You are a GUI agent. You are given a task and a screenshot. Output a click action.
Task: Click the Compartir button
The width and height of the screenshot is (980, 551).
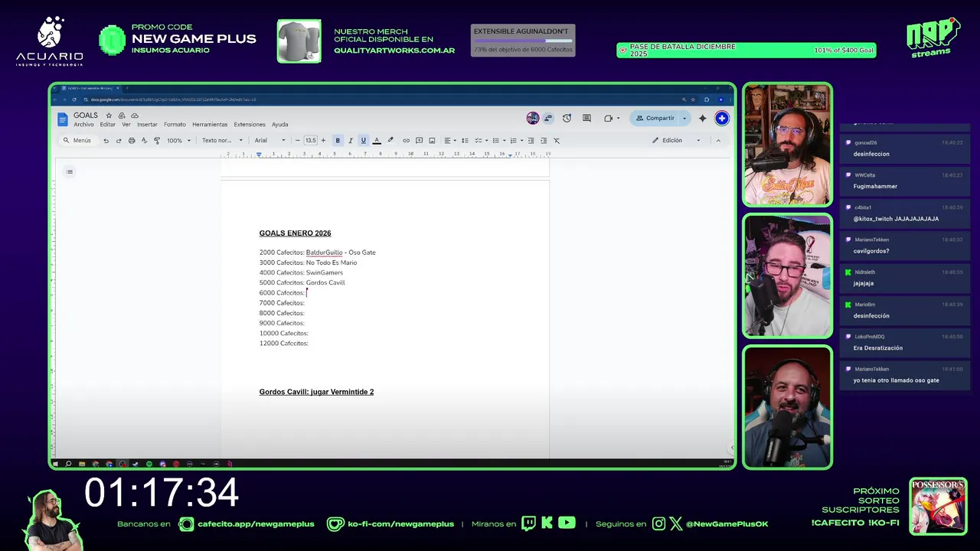(x=655, y=119)
